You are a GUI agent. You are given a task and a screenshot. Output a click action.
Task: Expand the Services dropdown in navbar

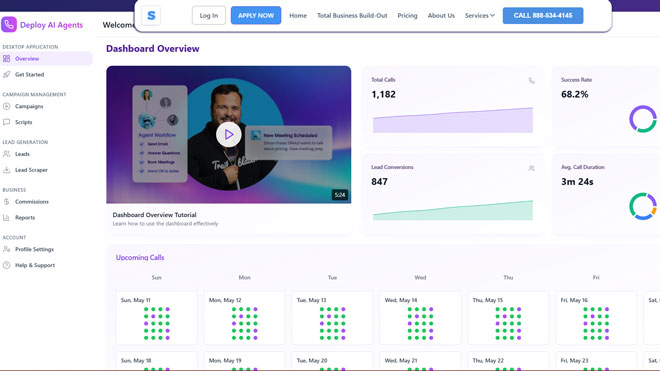point(479,16)
